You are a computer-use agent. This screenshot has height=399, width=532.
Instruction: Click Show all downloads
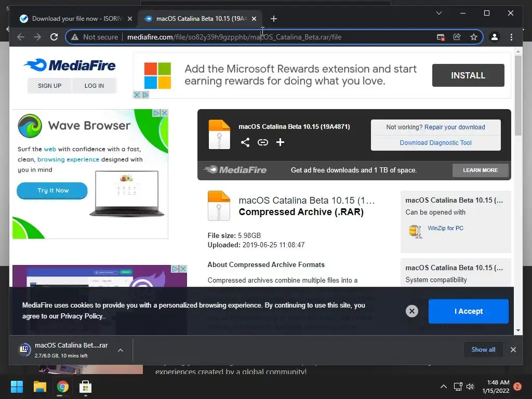(483, 350)
